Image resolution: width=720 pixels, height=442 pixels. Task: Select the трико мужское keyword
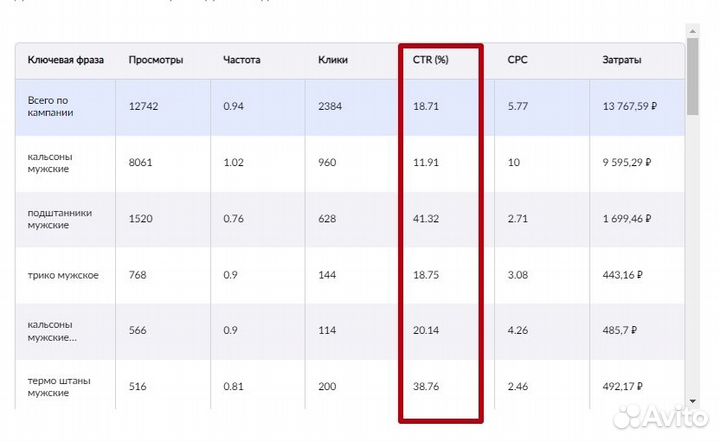[63, 275]
